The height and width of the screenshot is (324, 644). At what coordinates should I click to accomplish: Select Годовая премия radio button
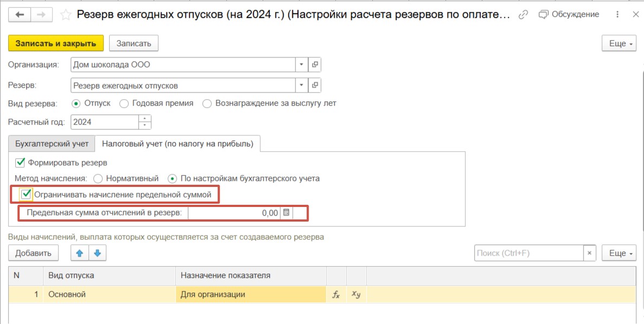(x=124, y=103)
